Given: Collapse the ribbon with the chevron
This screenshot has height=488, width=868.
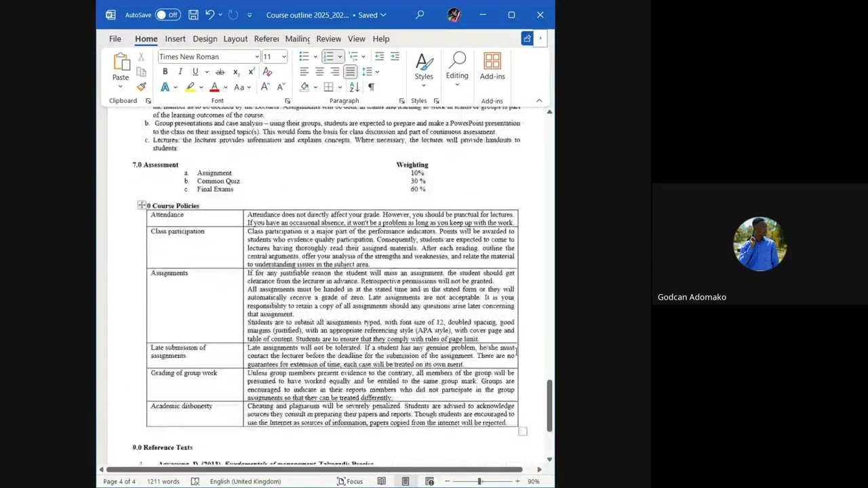Looking at the screenshot, I should (x=539, y=101).
